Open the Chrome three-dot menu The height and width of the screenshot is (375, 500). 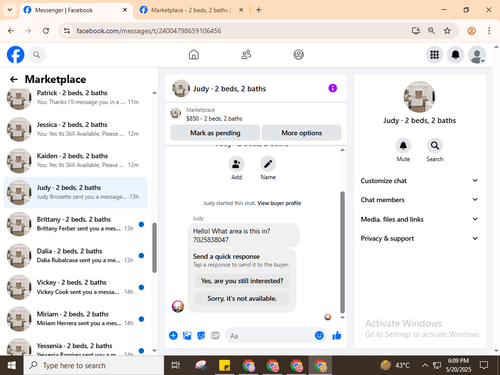(489, 31)
